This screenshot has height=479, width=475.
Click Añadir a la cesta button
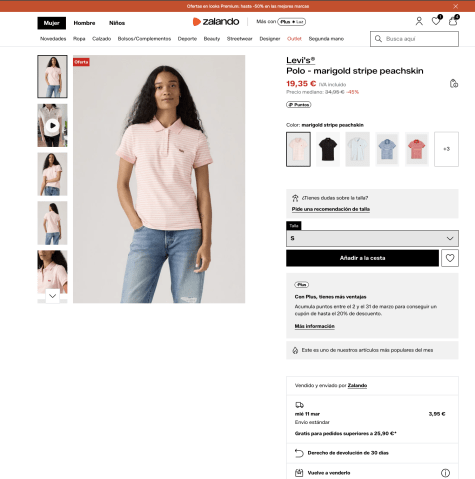[362, 258]
